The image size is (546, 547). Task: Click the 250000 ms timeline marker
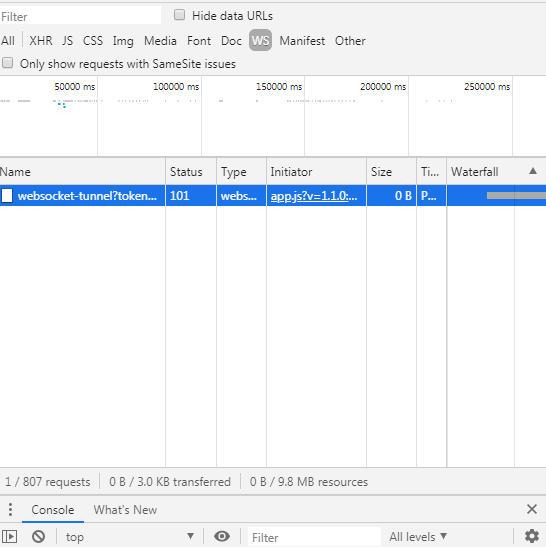[487, 87]
